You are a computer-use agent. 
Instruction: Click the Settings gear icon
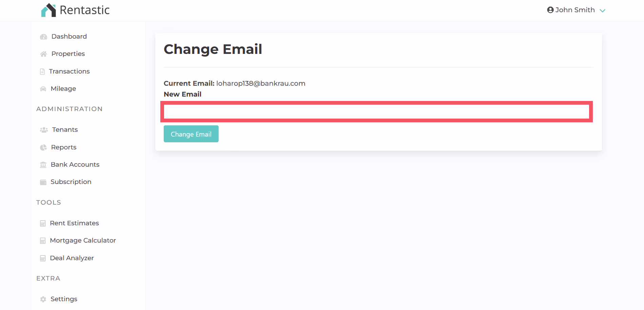pos(43,299)
